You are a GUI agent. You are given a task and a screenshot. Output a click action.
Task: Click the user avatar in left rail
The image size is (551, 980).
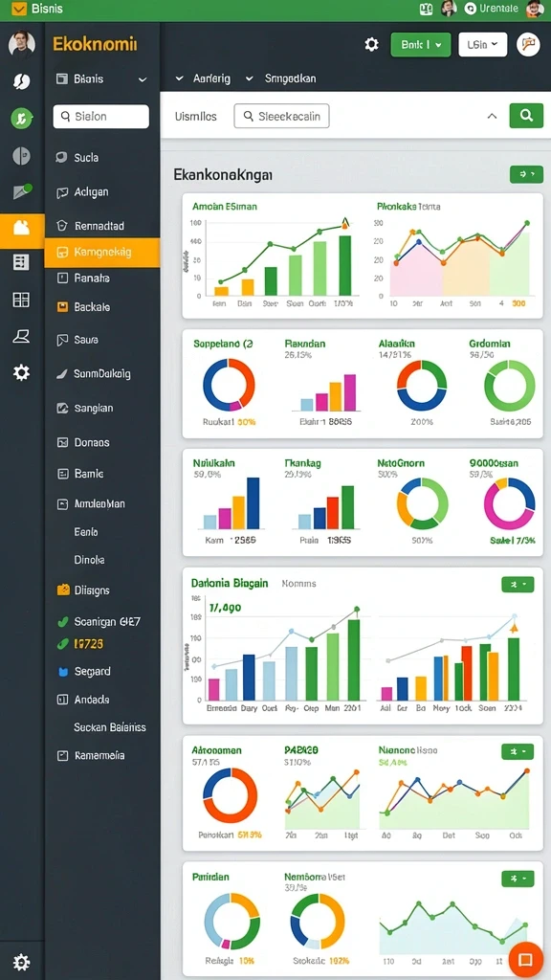pyautogui.click(x=21, y=43)
